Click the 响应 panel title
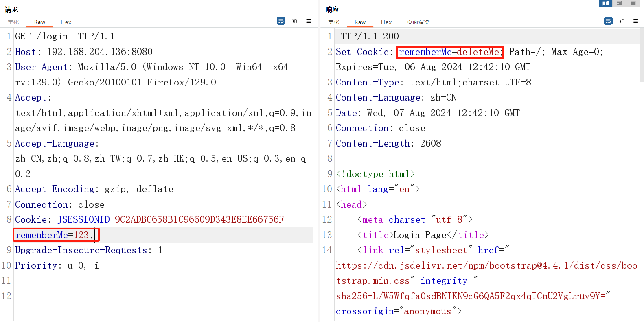 coord(332,9)
